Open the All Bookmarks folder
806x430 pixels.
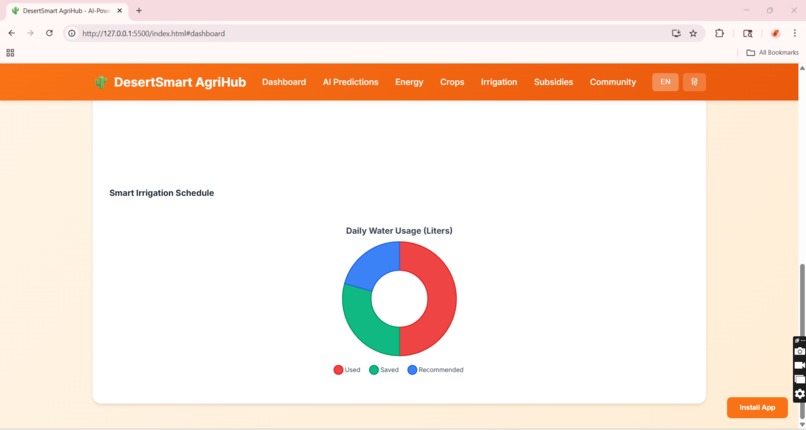(x=772, y=52)
